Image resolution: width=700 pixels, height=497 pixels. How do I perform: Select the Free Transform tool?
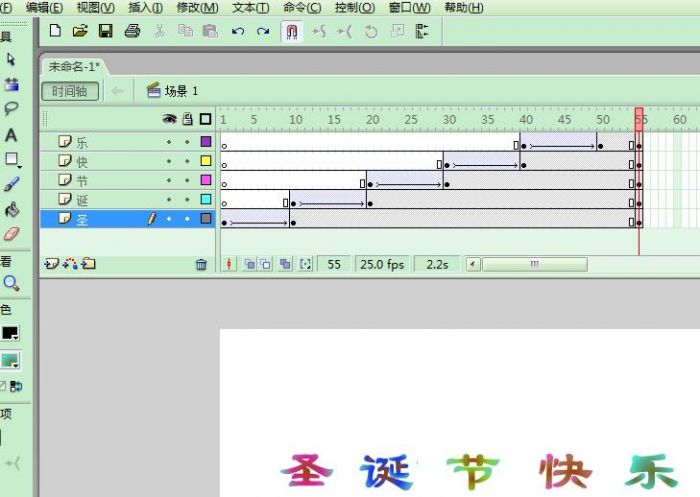[12, 84]
